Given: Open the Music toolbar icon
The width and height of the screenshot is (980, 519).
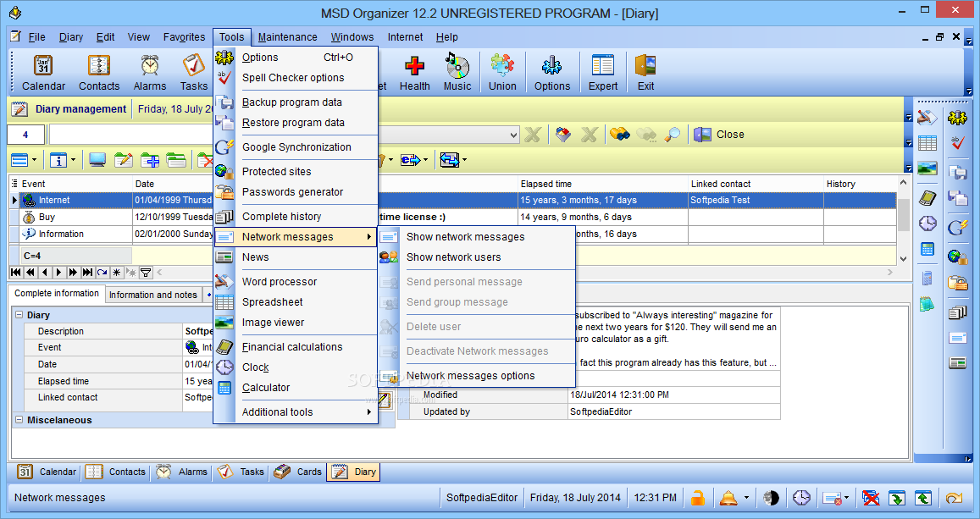Looking at the screenshot, I should click(457, 73).
